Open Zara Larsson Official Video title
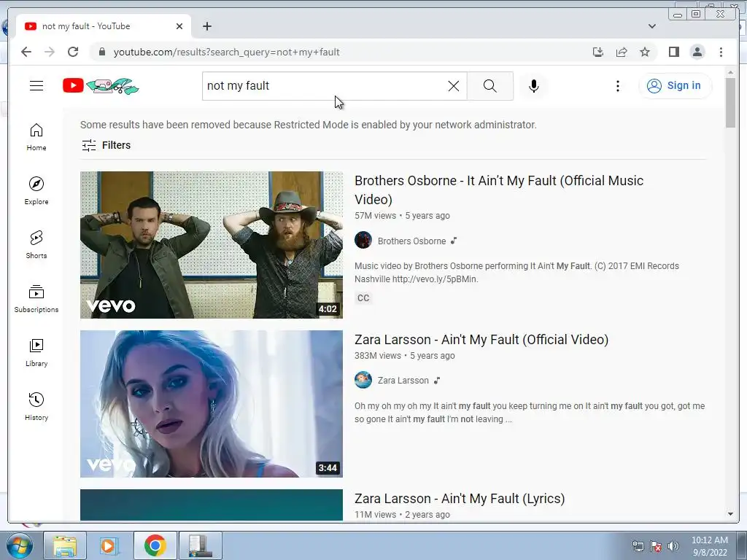The image size is (747, 560). [481, 340]
